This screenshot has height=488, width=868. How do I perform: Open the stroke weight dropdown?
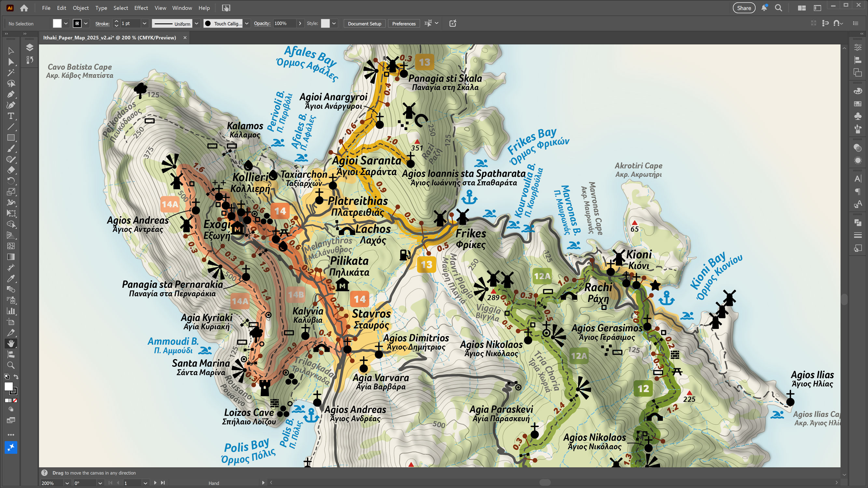(x=144, y=23)
